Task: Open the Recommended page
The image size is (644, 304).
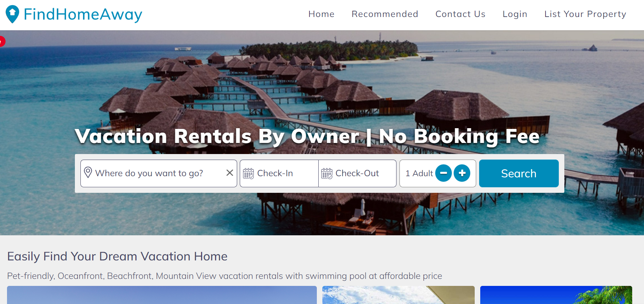Action: [x=385, y=14]
